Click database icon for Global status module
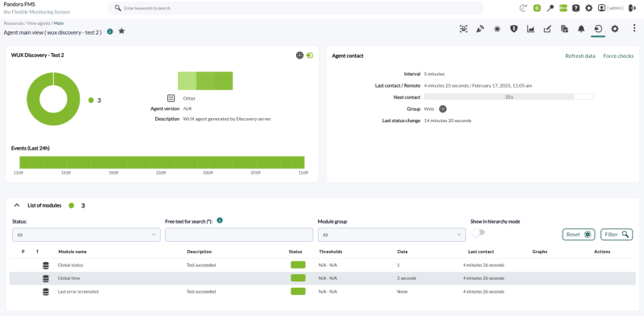644x316 pixels. pos(46,265)
